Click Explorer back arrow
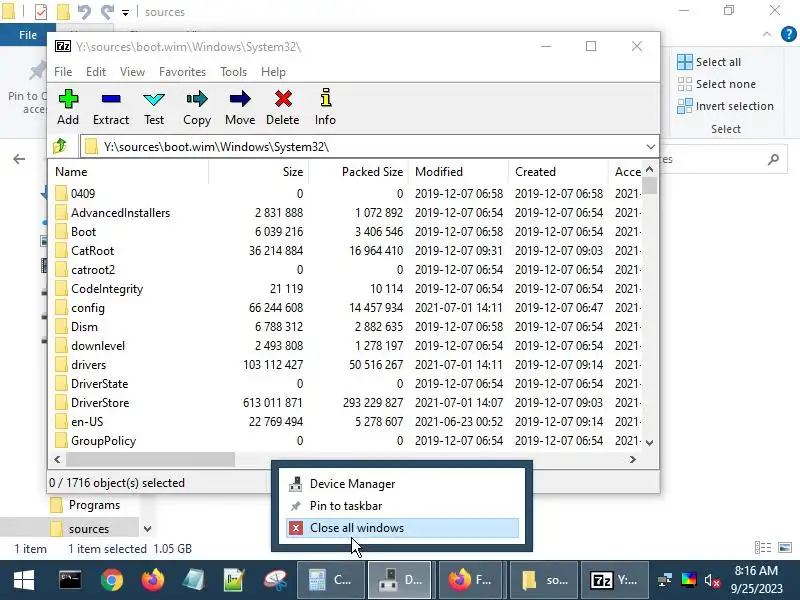800x600 pixels. 19,159
